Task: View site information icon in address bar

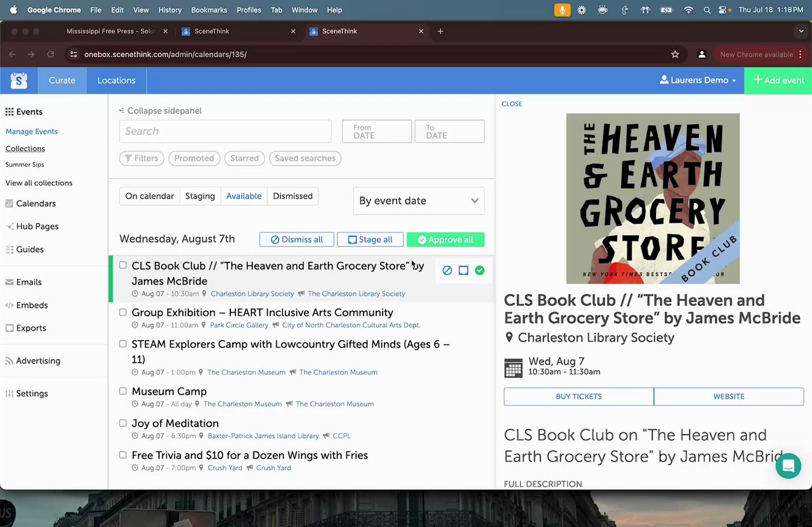Action: point(74,55)
